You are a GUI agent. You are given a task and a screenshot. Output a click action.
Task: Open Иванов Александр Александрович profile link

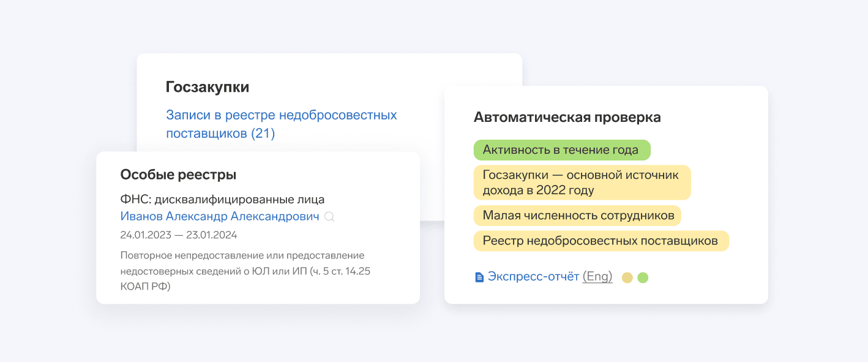(x=220, y=216)
